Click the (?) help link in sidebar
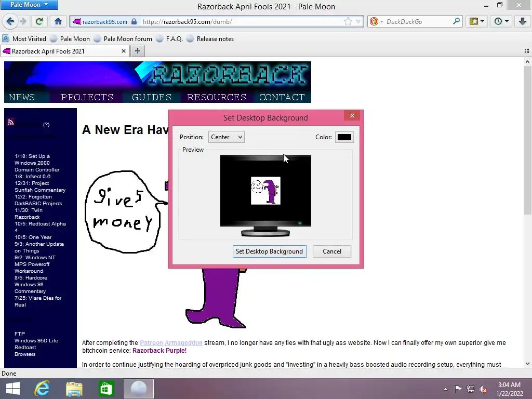532x399 pixels. [x=46, y=125]
